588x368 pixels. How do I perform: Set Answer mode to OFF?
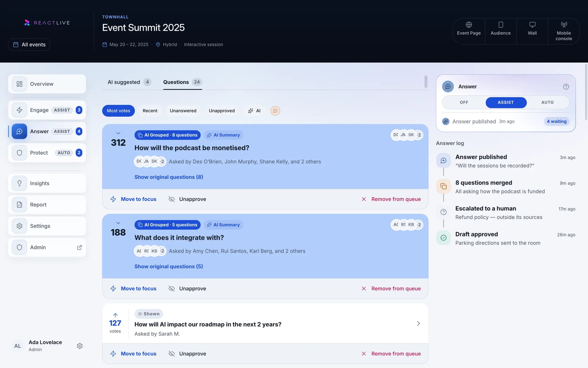click(x=464, y=102)
